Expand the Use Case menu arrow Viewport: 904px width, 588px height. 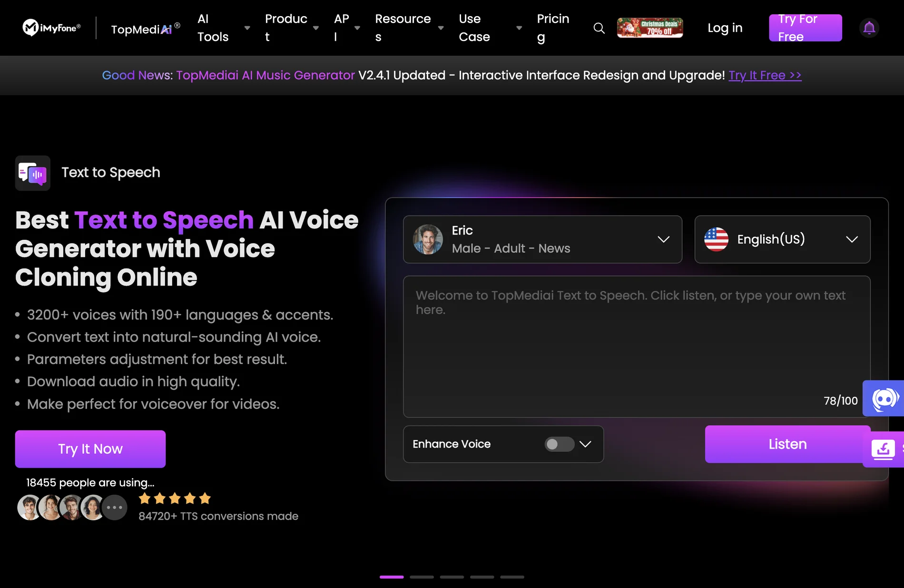(519, 28)
